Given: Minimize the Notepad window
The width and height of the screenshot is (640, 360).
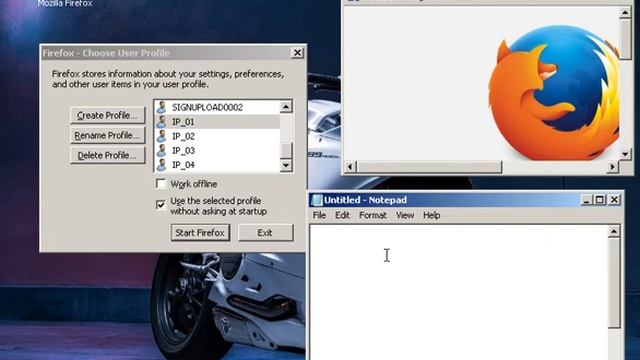Looking at the screenshot, I should (x=587, y=200).
